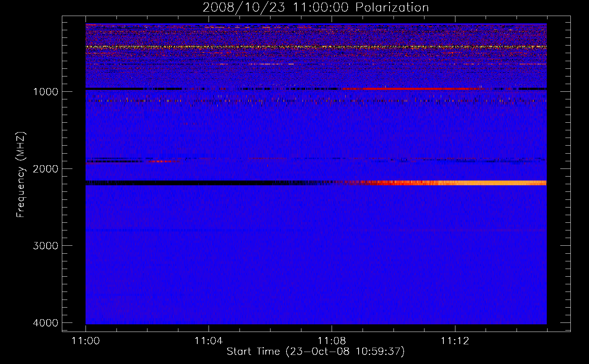Click the 11:08 time tick label
This screenshot has height=364, width=589.
coord(332,341)
